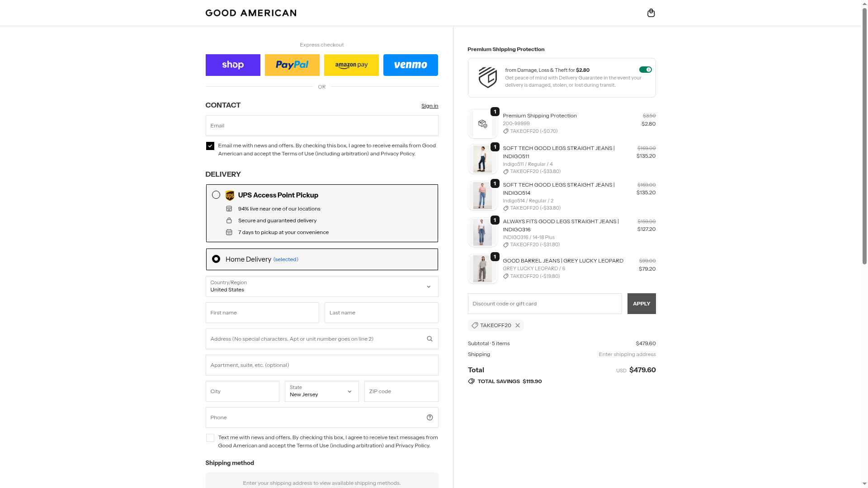Click the Email input field

[321, 126]
